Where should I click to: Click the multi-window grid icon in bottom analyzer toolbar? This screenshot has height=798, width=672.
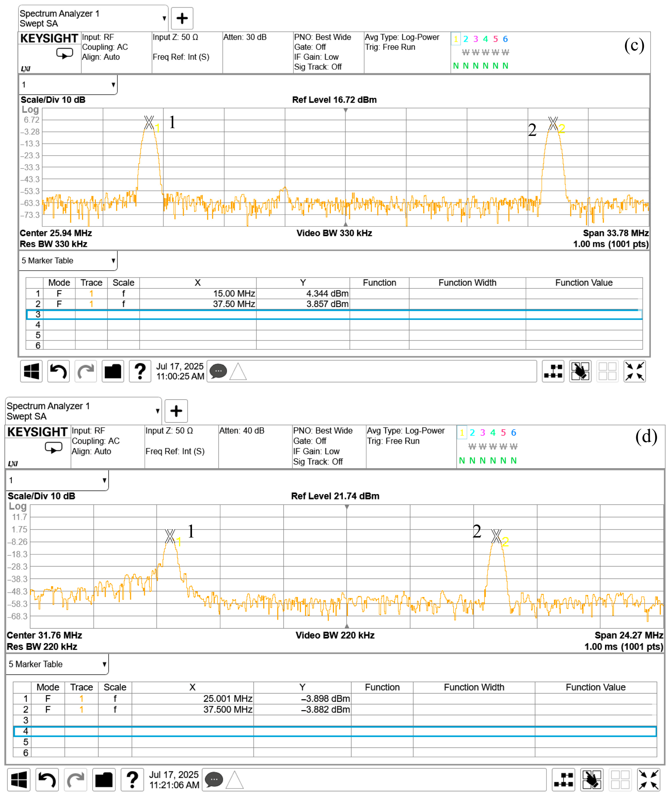click(620, 779)
